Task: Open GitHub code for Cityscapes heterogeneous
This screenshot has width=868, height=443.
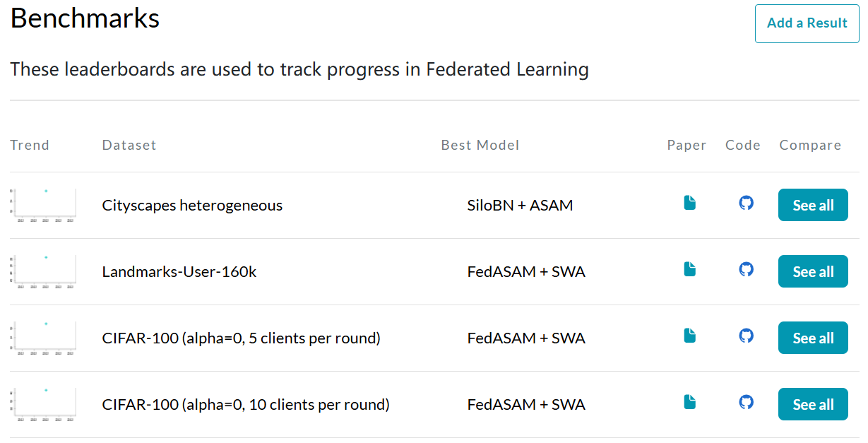Action: point(746,203)
